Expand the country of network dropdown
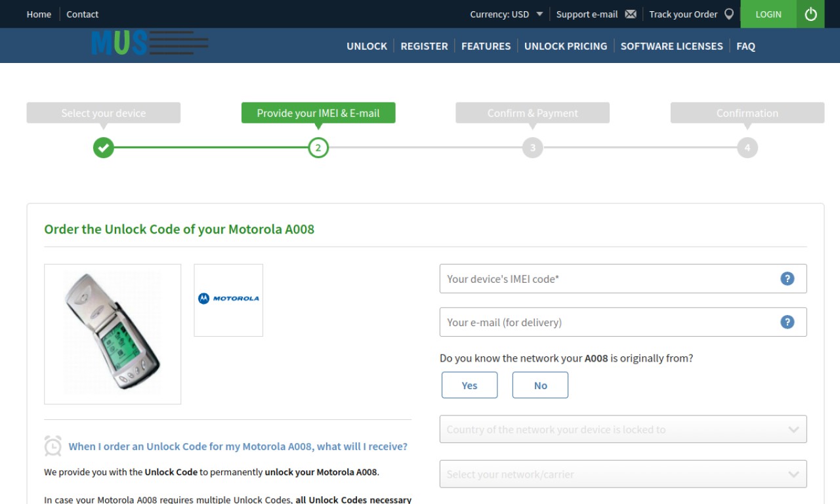The image size is (840, 504). (x=623, y=429)
